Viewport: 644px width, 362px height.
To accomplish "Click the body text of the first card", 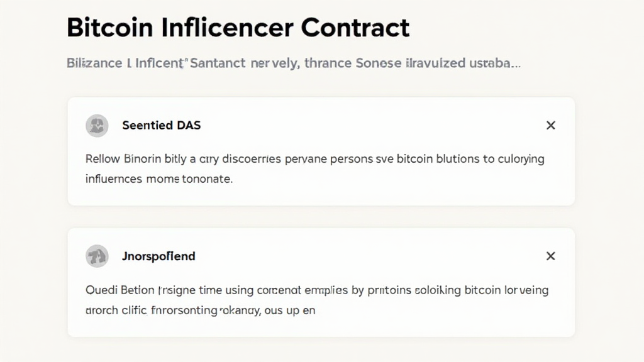I will coord(314,168).
